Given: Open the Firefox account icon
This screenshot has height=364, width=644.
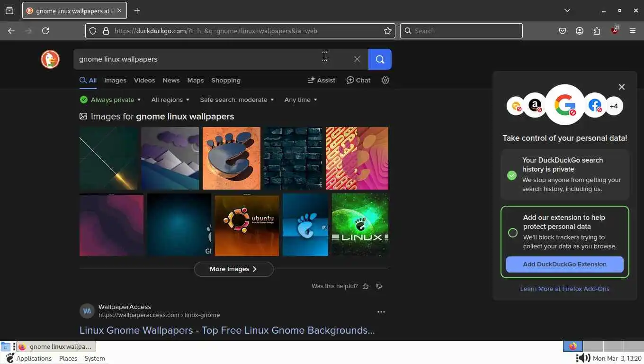Looking at the screenshot, I should coord(580,31).
